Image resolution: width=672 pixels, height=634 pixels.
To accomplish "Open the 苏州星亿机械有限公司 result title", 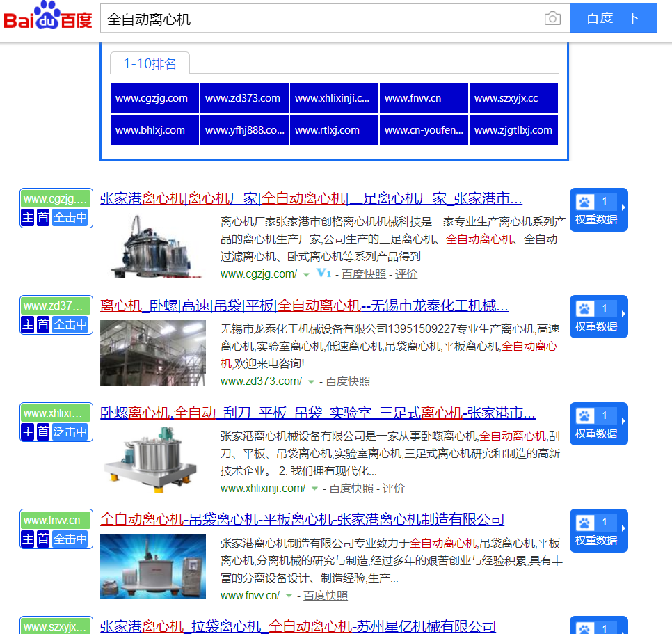I will (x=298, y=626).
